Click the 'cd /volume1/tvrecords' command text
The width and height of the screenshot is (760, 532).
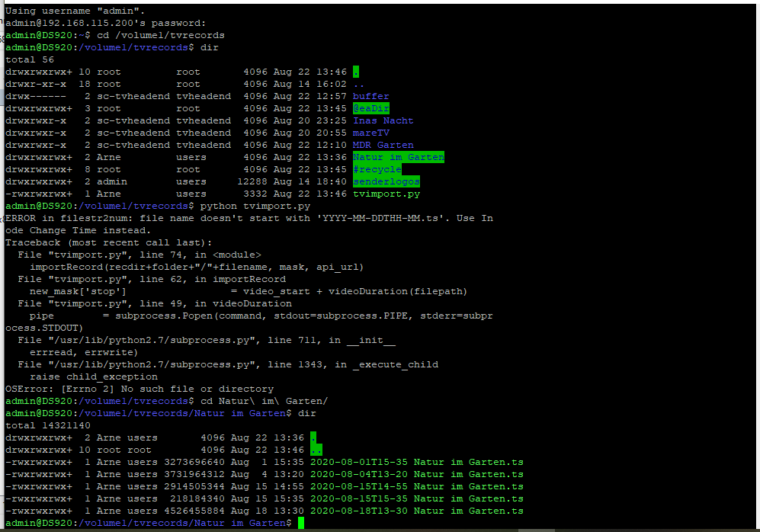pos(161,35)
